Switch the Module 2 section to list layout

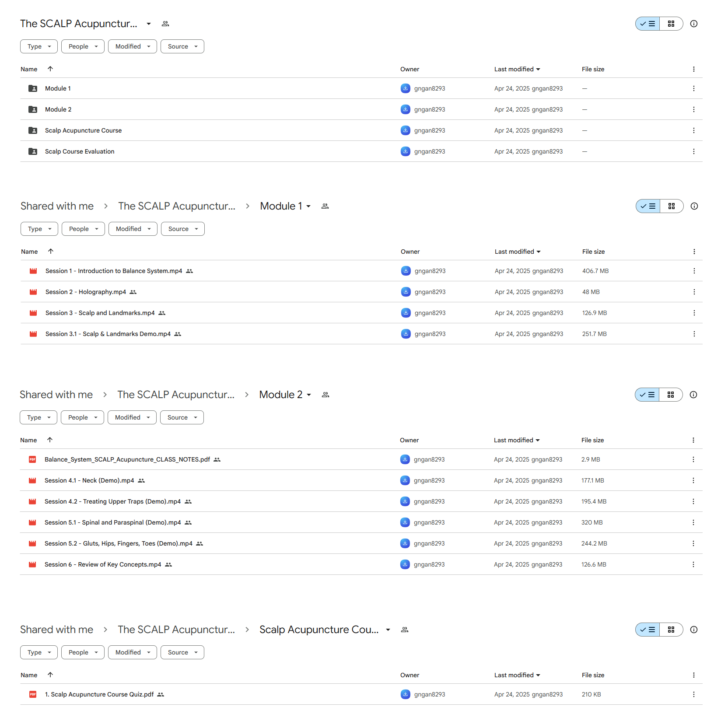pos(647,395)
